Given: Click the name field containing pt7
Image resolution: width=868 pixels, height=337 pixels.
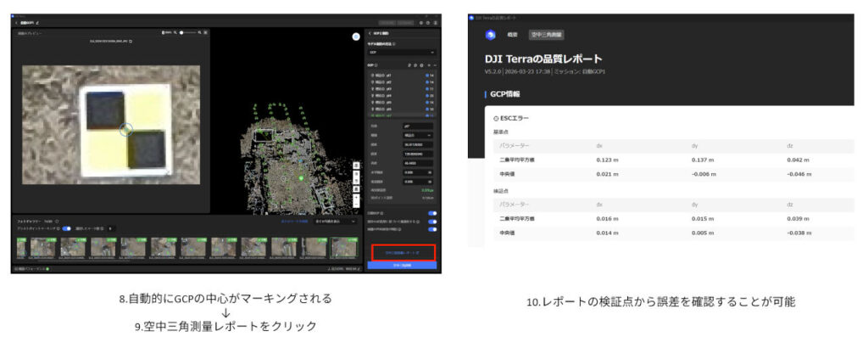Looking at the screenshot, I should click(x=417, y=126).
